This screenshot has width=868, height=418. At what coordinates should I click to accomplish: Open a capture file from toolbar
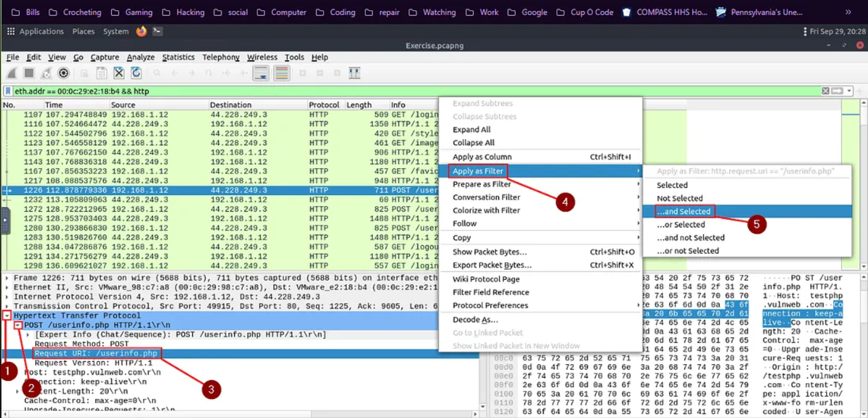[x=85, y=73]
